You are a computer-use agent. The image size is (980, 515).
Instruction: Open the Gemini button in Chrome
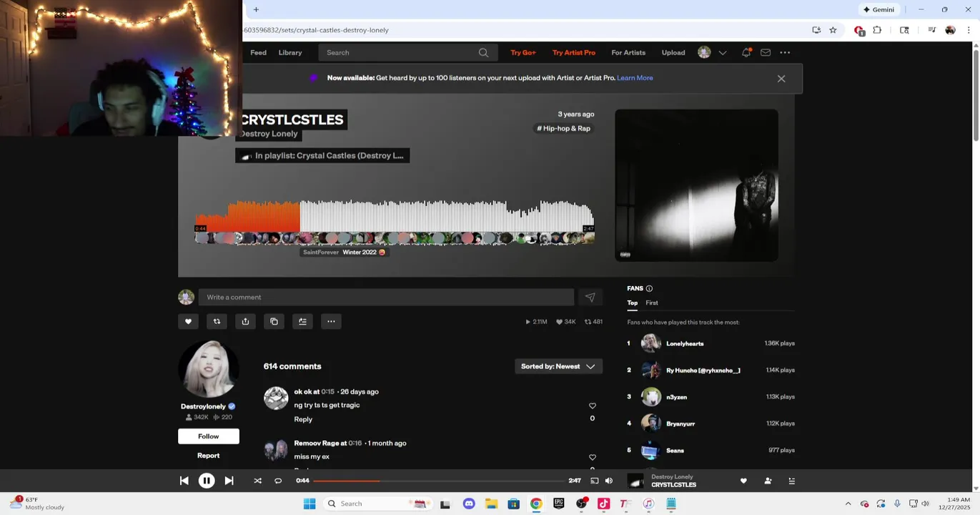[x=878, y=9]
